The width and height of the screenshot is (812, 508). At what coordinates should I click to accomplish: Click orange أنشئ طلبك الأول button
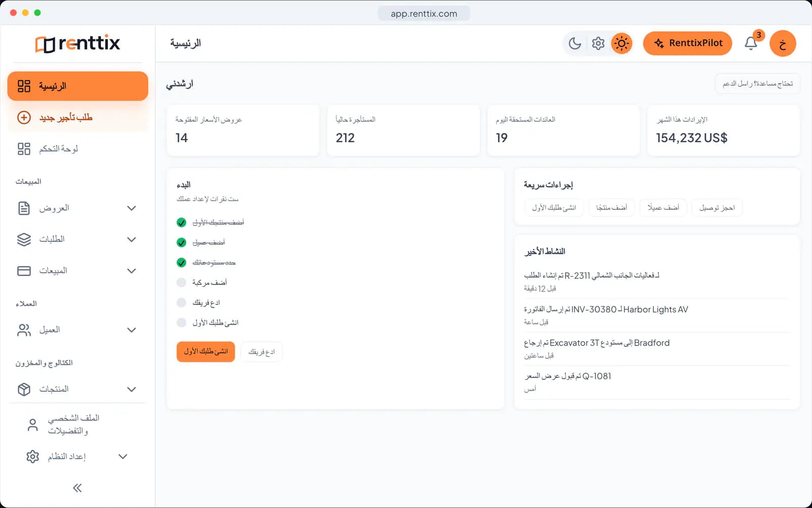click(206, 352)
